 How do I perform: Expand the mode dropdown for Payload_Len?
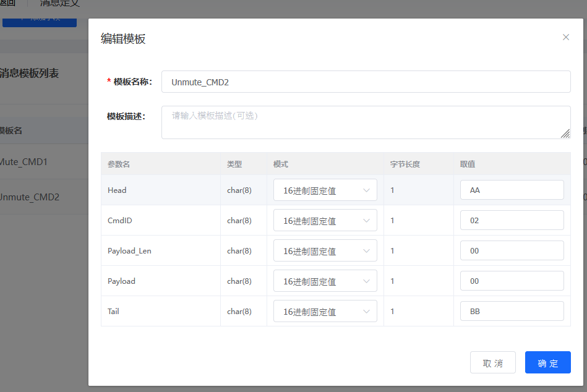click(325, 250)
